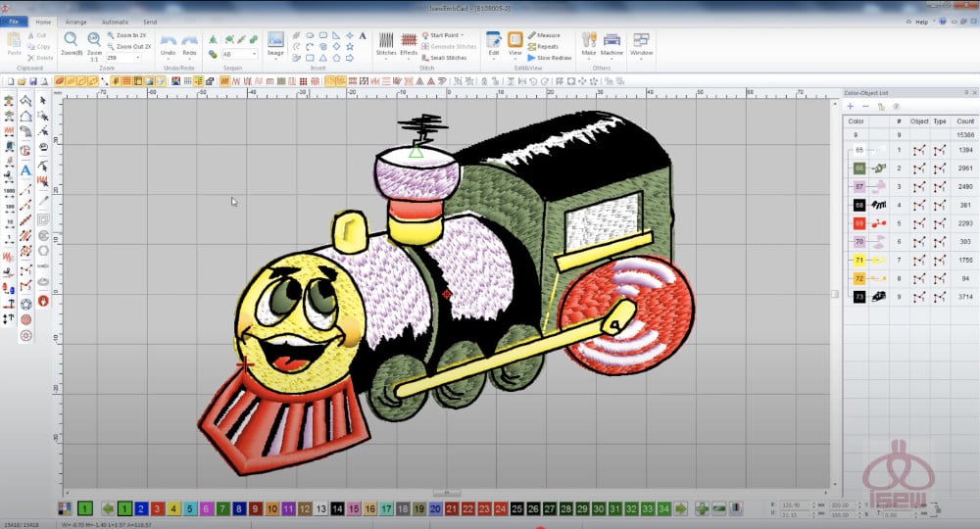This screenshot has height=529, width=980.
Task: Pin the Color-Object List panel
Action: click(x=966, y=93)
